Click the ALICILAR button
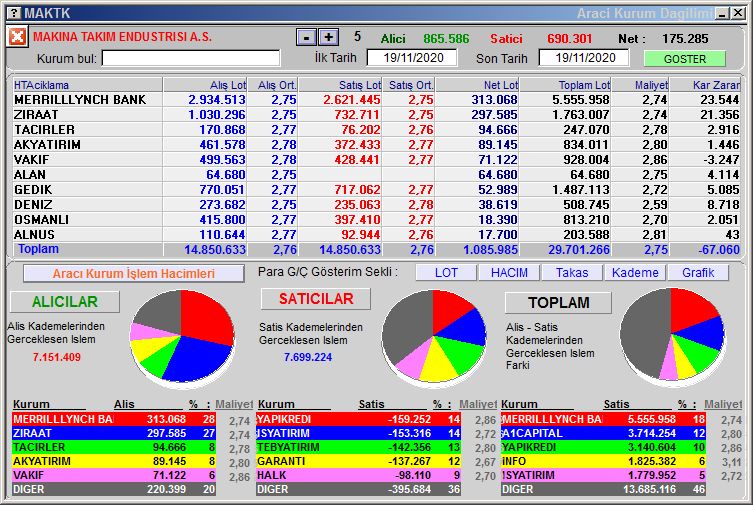The height and width of the screenshot is (505, 753). (x=65, y=302)
